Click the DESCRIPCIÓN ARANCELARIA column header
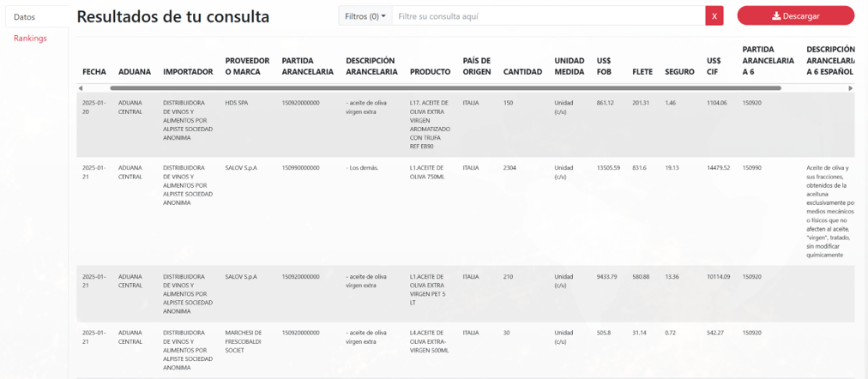The width and height of the screenshot is (868, 379). 371,66
